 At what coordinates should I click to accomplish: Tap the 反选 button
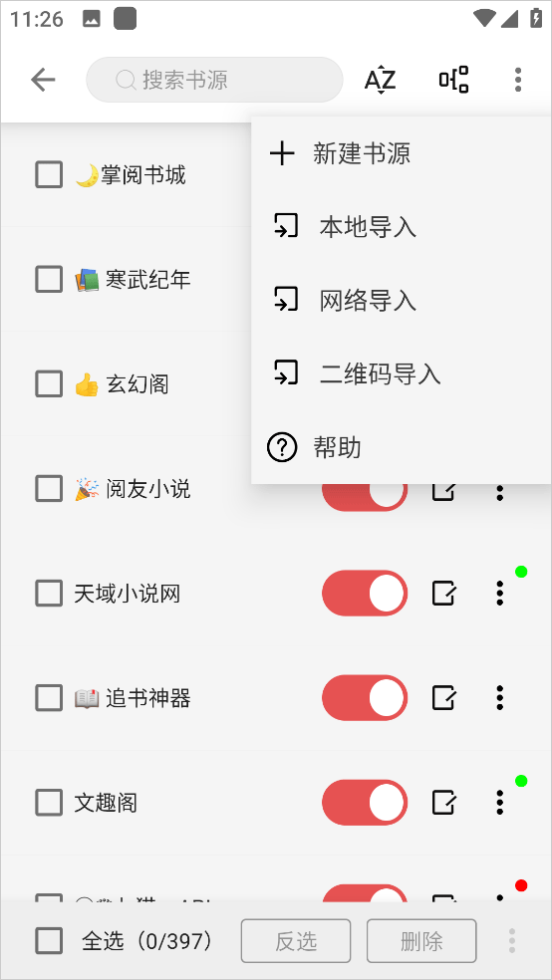tap(296, 940)
